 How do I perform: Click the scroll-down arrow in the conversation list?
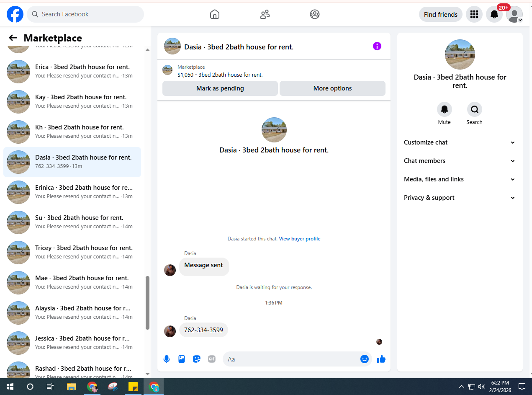147,374
